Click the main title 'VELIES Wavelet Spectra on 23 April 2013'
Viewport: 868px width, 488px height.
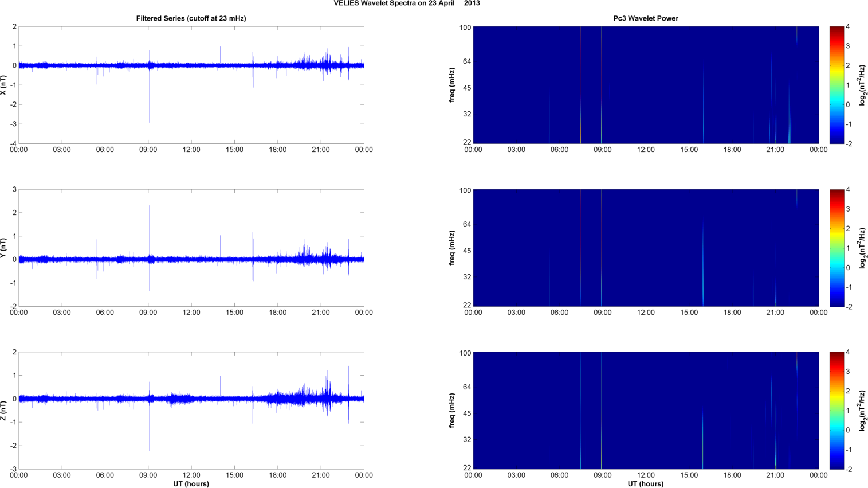pyautogui.click(x=407, y=3)
